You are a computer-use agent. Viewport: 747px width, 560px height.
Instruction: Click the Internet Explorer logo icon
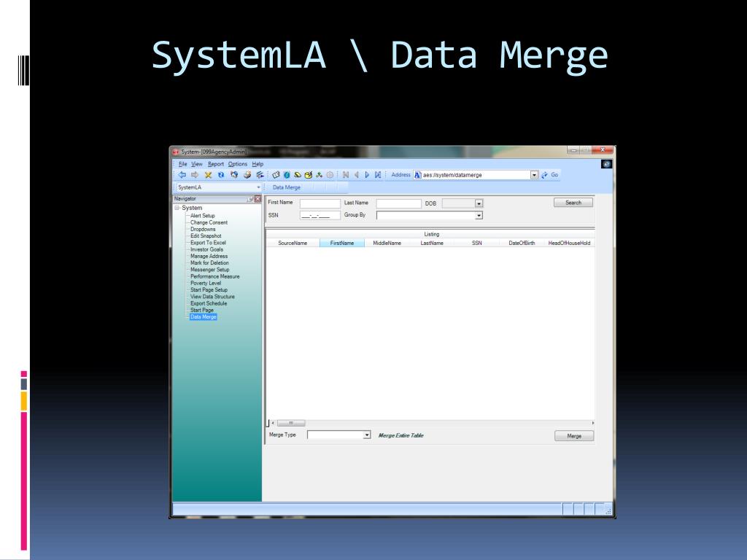(x=606, y=164)
